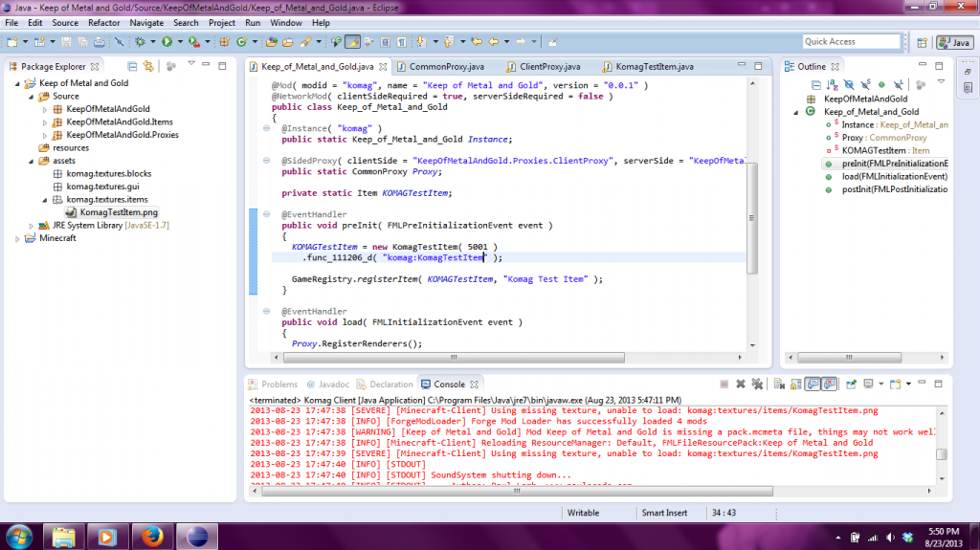
Task: Click the Eclipse taskbar icon
Action: tap(197, 537)
